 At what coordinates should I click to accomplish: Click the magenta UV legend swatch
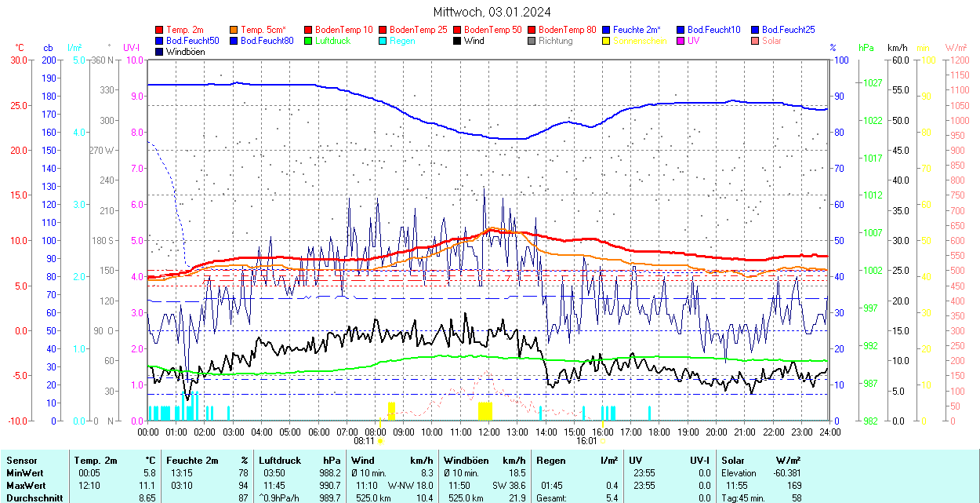tap(681, 41)
